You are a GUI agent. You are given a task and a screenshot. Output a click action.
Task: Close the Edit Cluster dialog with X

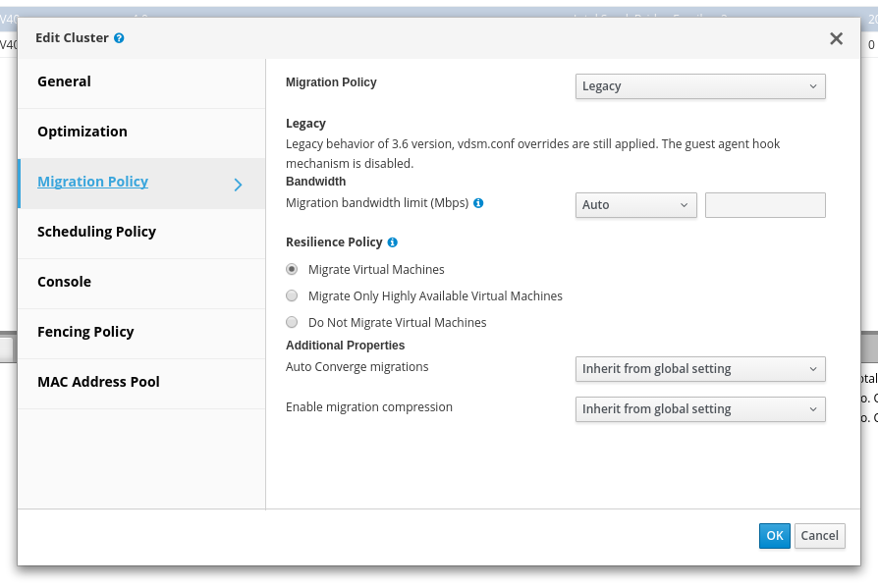click(x=836, y=38)
